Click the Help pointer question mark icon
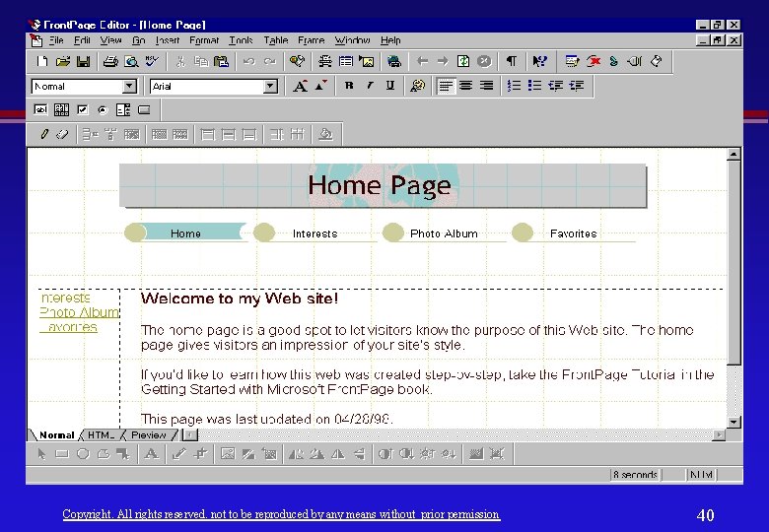This screenshot has width=769, height=532. click(539, 61)
